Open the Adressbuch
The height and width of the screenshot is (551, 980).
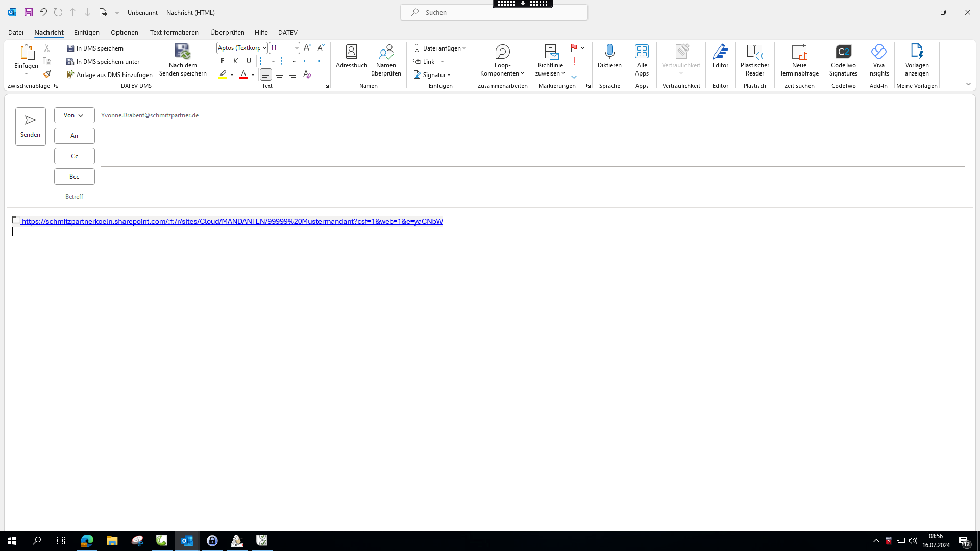tap(351, 56)
